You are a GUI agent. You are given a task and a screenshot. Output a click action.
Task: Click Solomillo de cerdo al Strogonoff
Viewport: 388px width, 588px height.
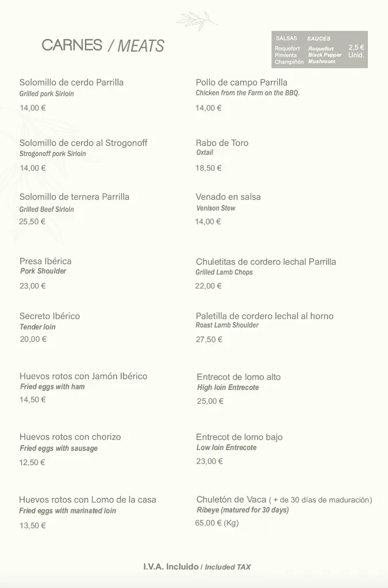(83, 142)
